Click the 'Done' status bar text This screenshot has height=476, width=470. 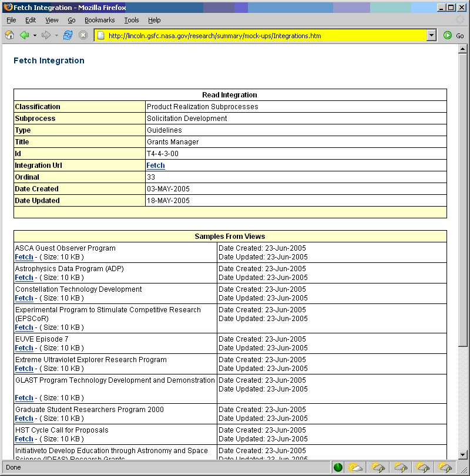[14, 468]
